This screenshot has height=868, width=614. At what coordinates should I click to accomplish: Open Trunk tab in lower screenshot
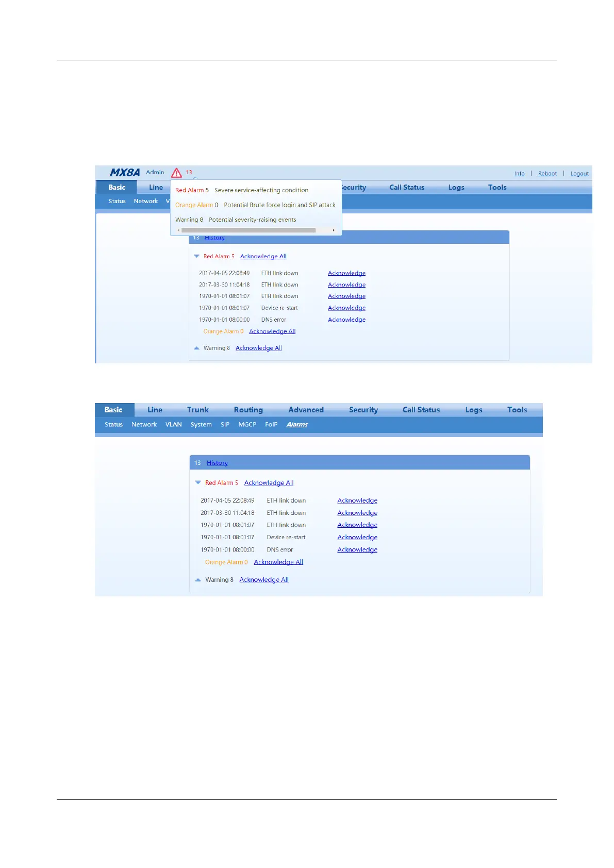pos(198,410)
